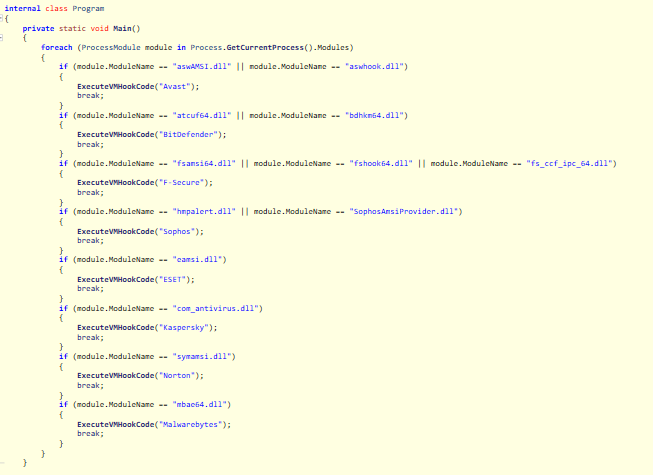This screenshot has height=475, width=653.
Task: Click the "fs_ccf_ipc_64.dll" string
Action: [x=569, y=163]
